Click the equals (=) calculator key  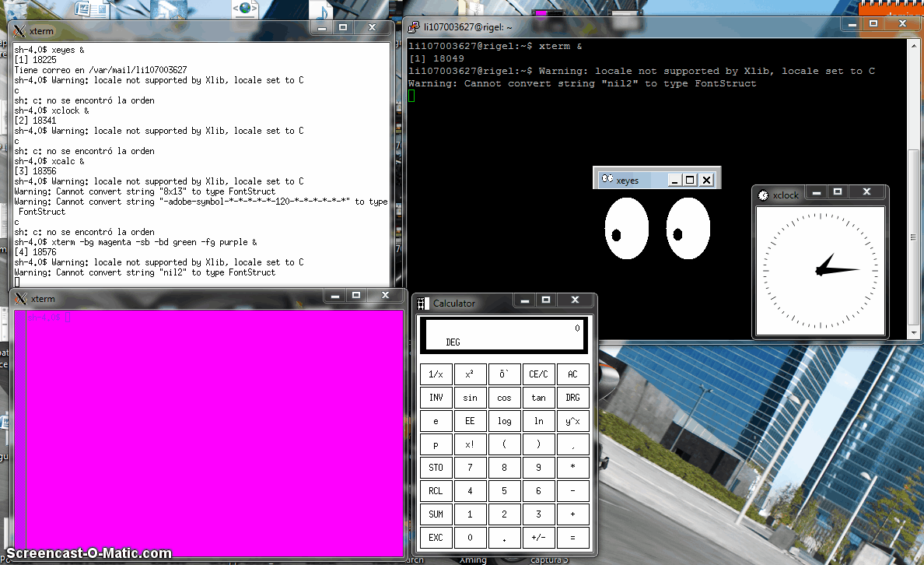tap(572, 538)
